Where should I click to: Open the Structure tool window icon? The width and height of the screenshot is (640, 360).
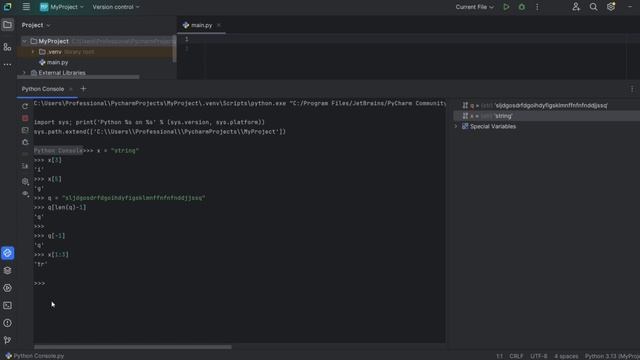pyautogui.click(x=7, y=47)
